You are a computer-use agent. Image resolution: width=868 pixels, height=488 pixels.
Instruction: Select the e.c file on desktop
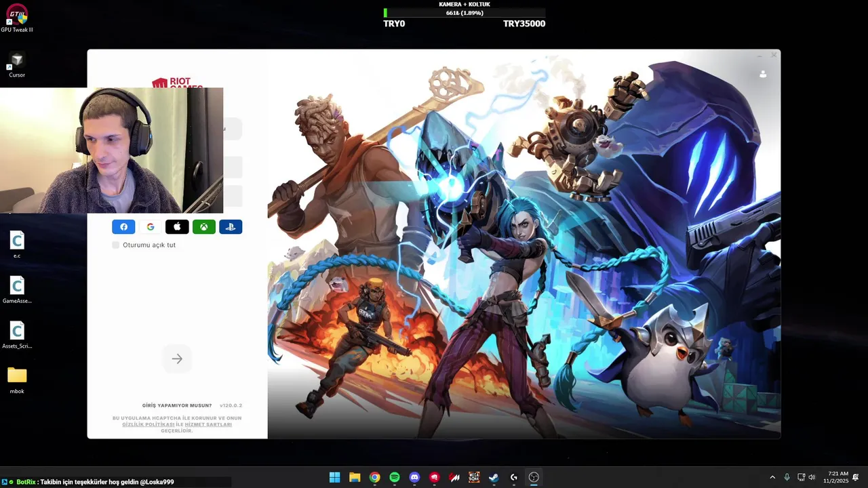point(17,245)
